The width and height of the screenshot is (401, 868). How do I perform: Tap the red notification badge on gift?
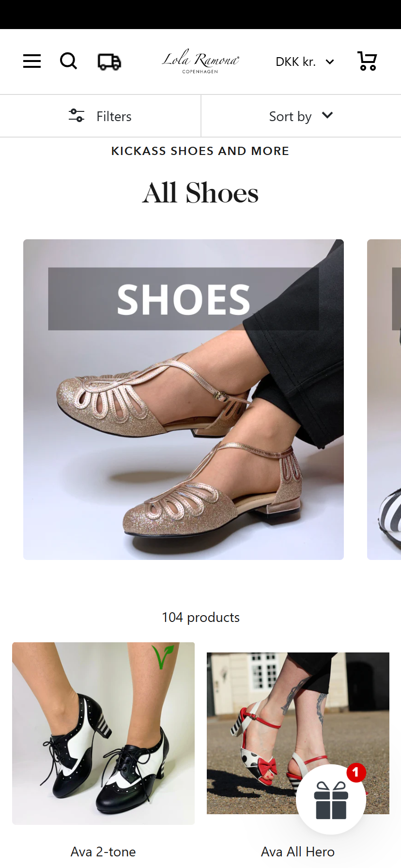click(x=356, y=772)
